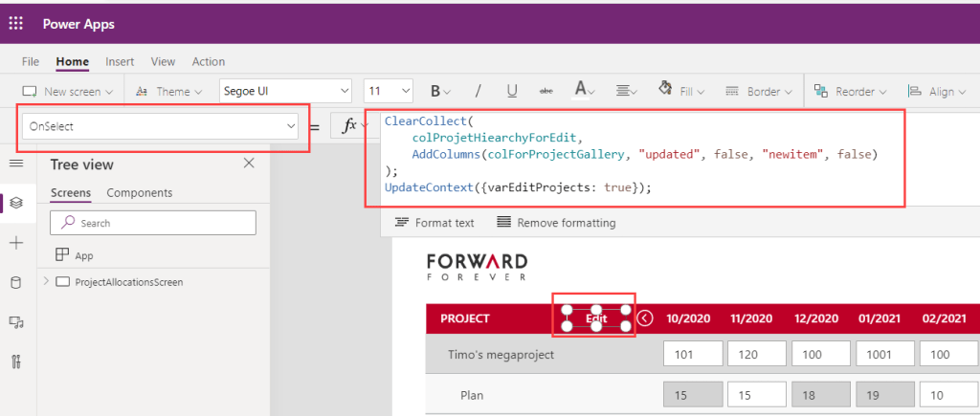Image resolution: width=980 pixels, height=416 pixels.
Task: Toggle underline formatting
Action: [512, 92]
